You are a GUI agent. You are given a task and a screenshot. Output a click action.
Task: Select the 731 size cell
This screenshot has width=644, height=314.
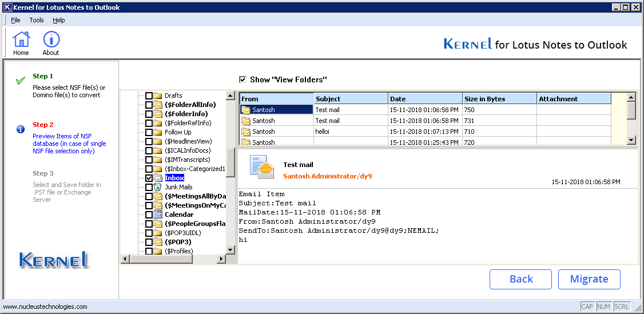[500, 120]
